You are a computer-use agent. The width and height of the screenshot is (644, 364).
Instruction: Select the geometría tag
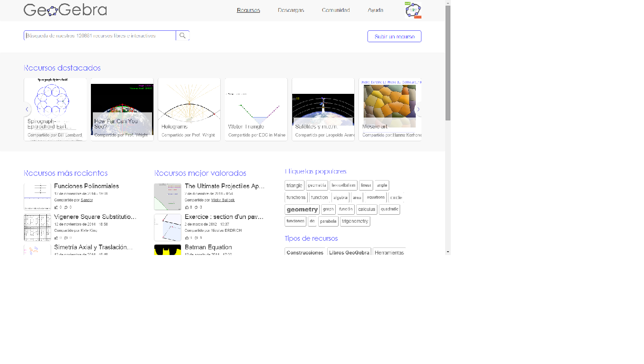tap(317, 185)
